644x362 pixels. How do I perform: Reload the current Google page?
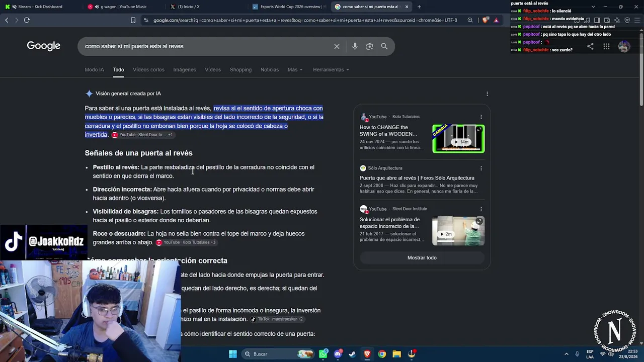coord(27,20)
